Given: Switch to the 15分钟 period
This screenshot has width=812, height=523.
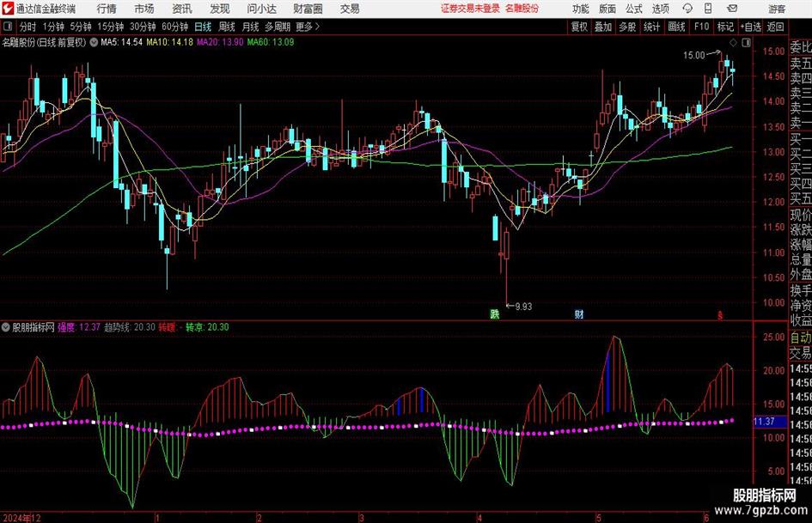Looking at the screenshot, I should (110, 27).
